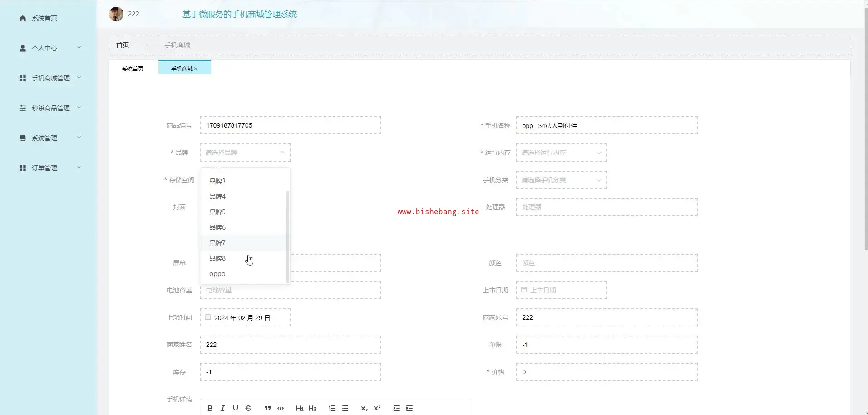Click the system home icon in sidebar
868x415 pixels.
click(x=23, y=18)
